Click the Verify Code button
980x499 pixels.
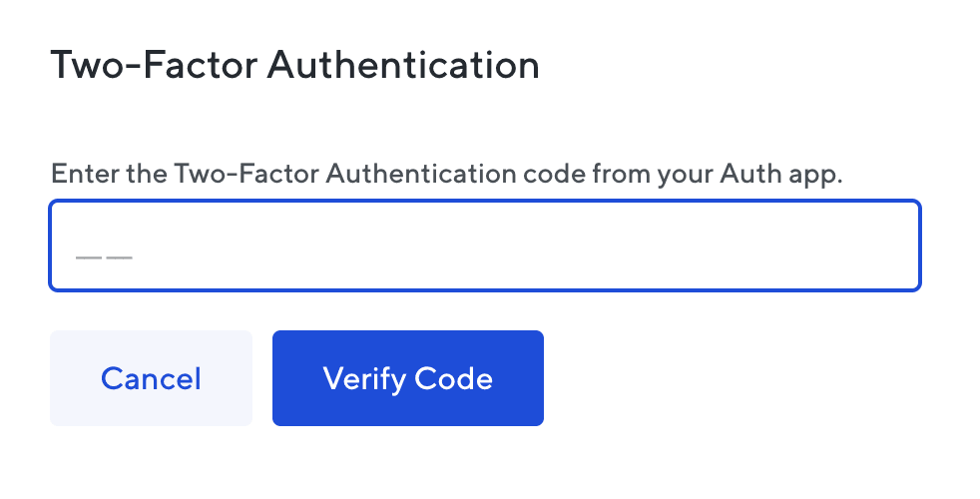[x=407, y=378]
